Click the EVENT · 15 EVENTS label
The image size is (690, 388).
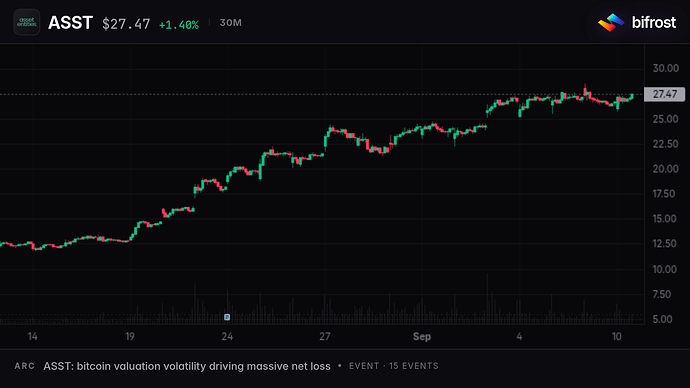click(393, 366)
